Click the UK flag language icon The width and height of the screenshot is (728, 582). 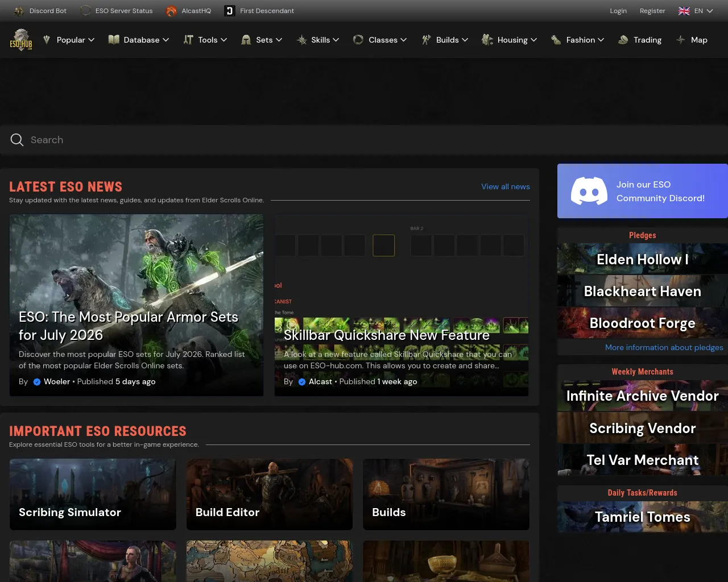(684, 11)
